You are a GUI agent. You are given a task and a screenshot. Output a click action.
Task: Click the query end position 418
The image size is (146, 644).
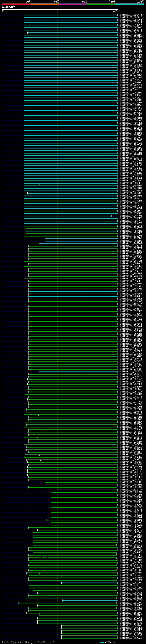click(x=115, y=11)
